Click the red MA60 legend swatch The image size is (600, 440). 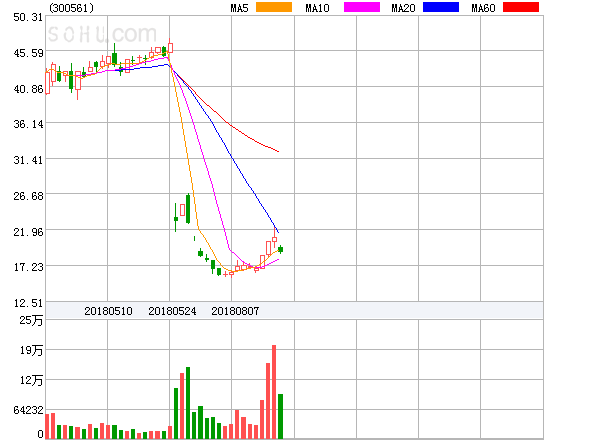[521, 7]
